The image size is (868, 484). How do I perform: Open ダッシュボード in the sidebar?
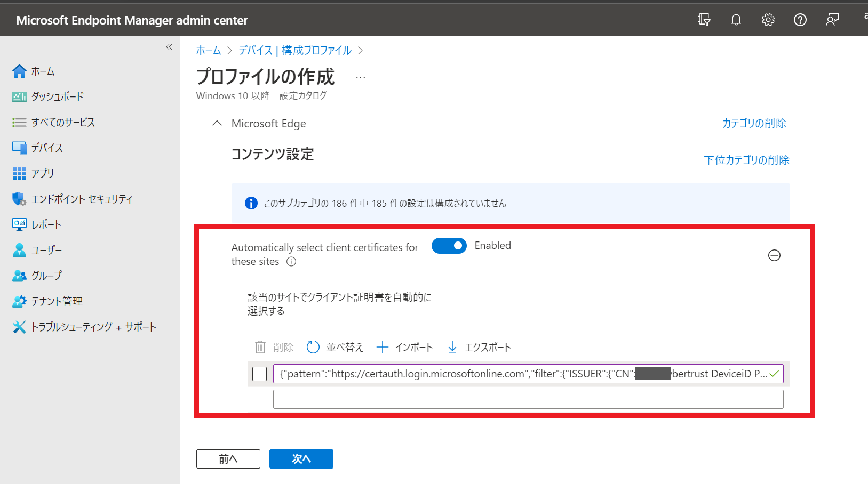58,96
